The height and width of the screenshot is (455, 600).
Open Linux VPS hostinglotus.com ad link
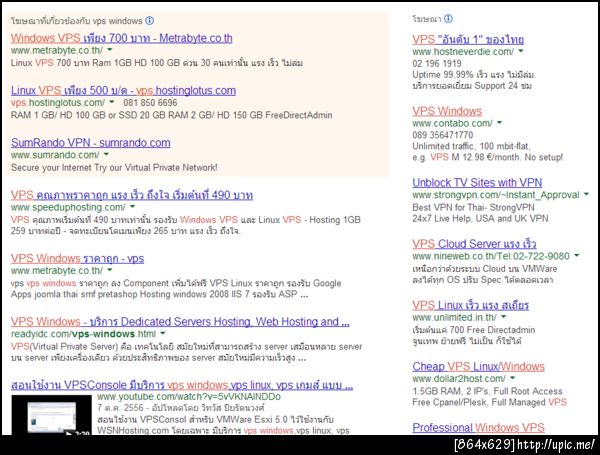123,90
